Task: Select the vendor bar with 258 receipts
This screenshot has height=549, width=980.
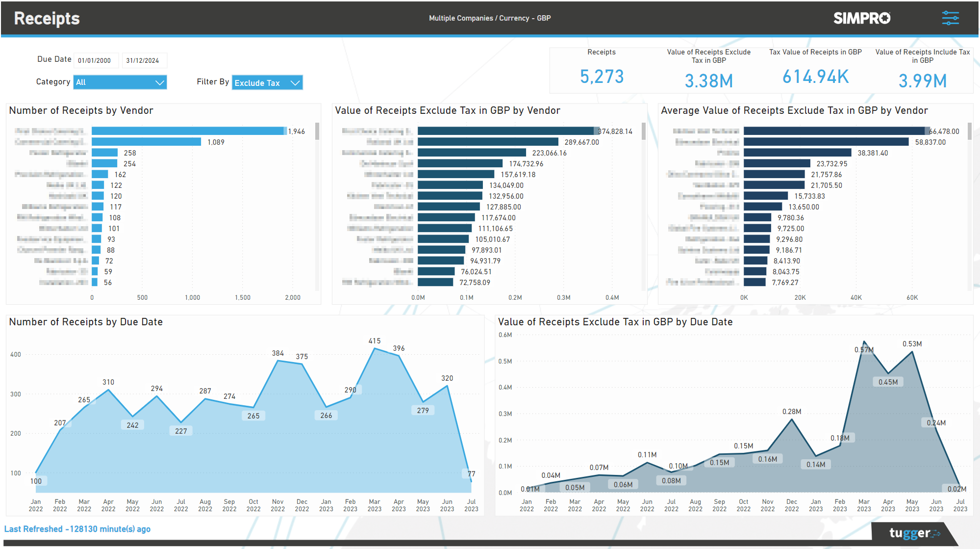Action: coord(104,153)
